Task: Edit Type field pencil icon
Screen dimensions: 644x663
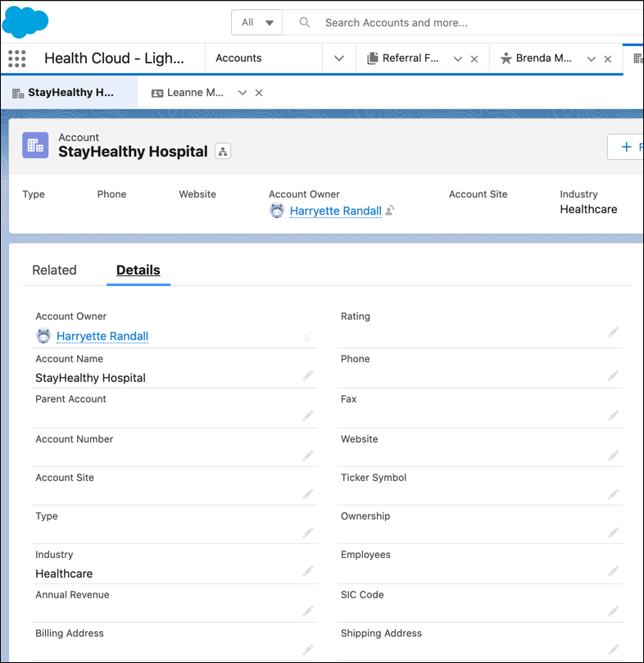Action: click(308, 533)
